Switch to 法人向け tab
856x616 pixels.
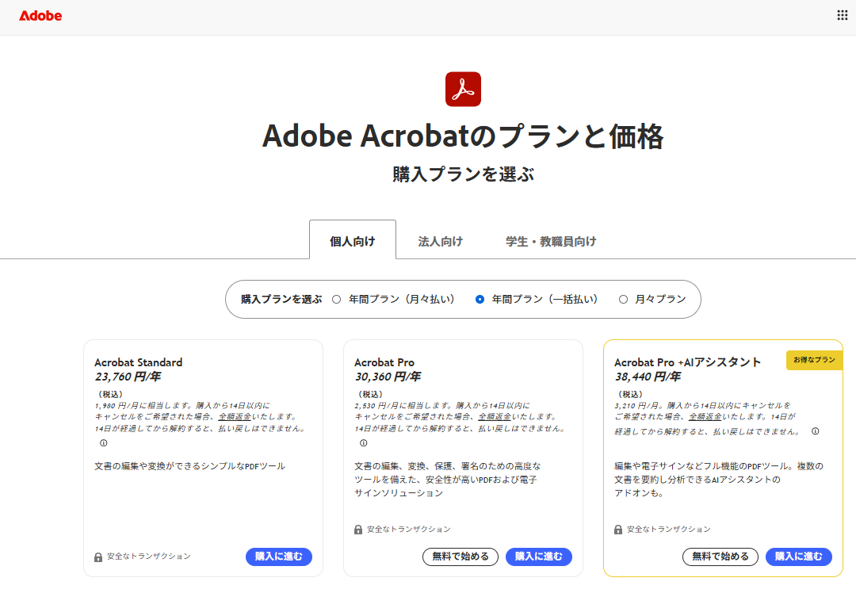[x=440, y=241]
